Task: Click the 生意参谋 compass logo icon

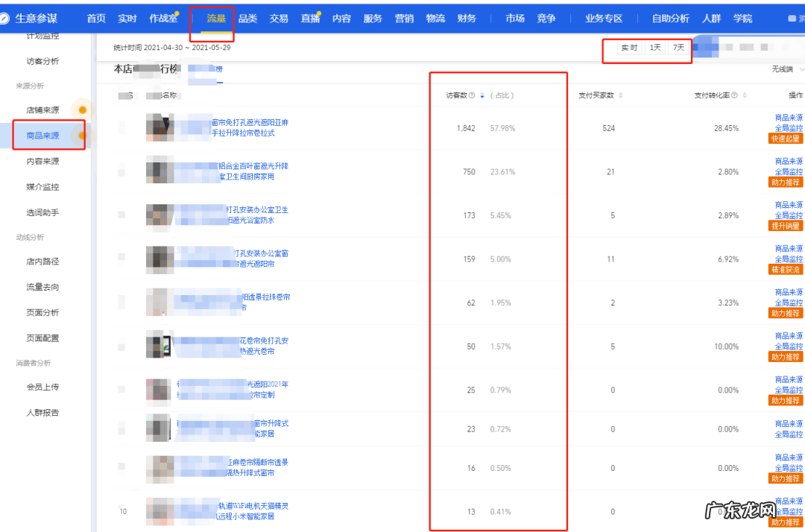Action: 9,18
